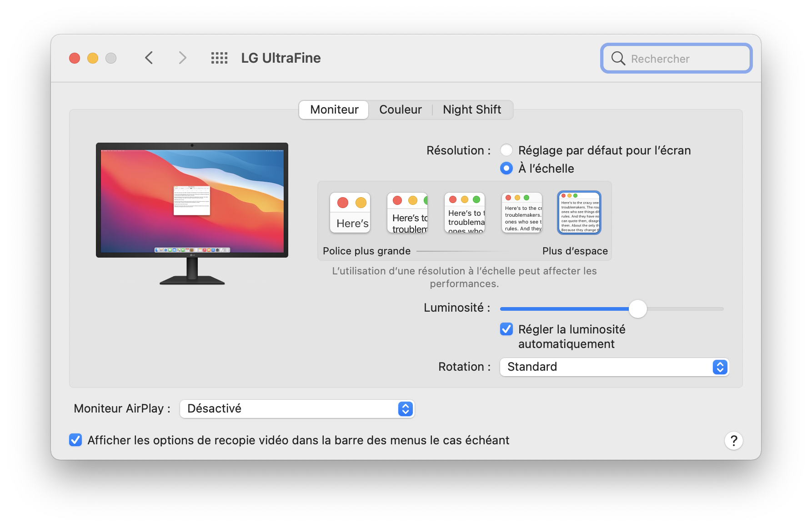The width and height of the screenshot is (812, 527).
Task: Click the 'LG UltraFine' window title
Action: coord(281,58)
